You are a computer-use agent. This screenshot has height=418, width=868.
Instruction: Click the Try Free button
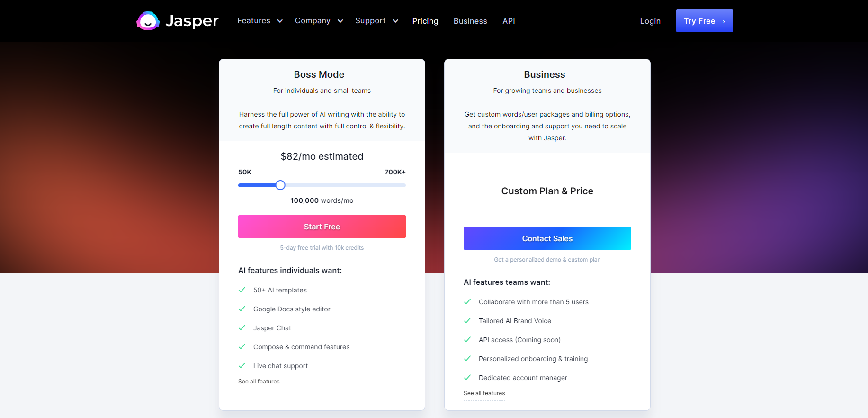[x=704, y=21]
